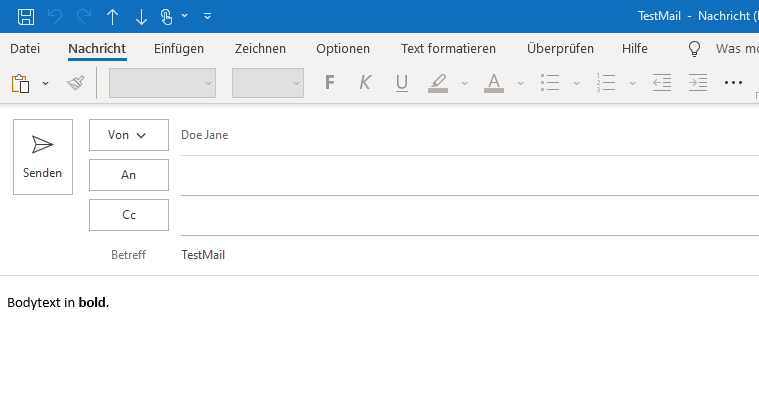
Task: Open more commands ellipsis
Action: (x=733, y=83)
